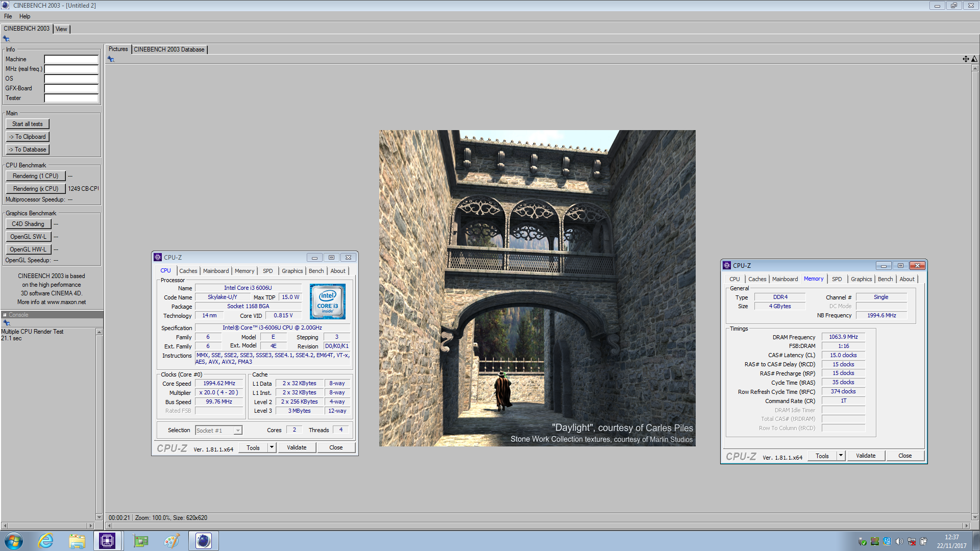Screen dimensions: 980x551
Task: Click the power plug tray icon
Action: point(923,541)
